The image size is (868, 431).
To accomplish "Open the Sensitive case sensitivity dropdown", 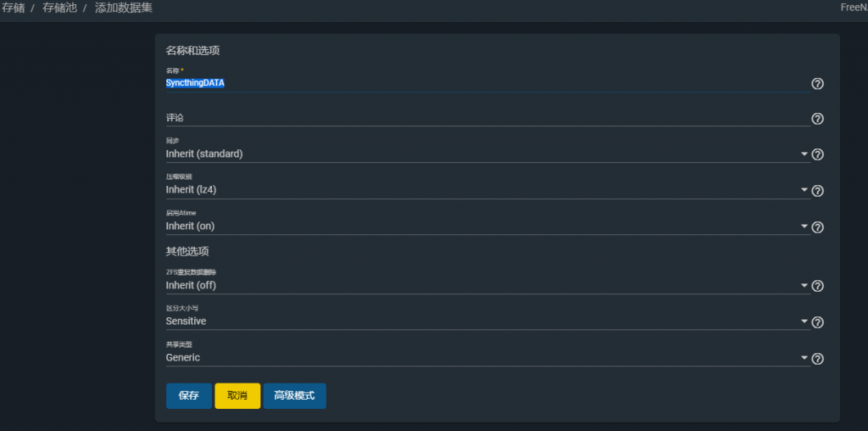I will coord(483,322).
